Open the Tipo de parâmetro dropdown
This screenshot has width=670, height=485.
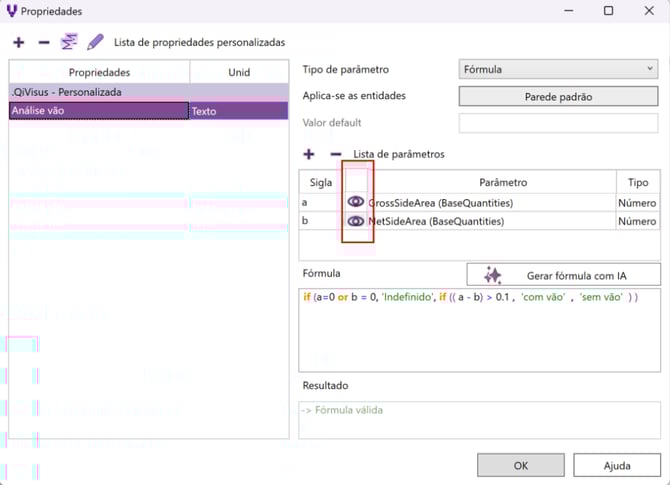point(558,69)
